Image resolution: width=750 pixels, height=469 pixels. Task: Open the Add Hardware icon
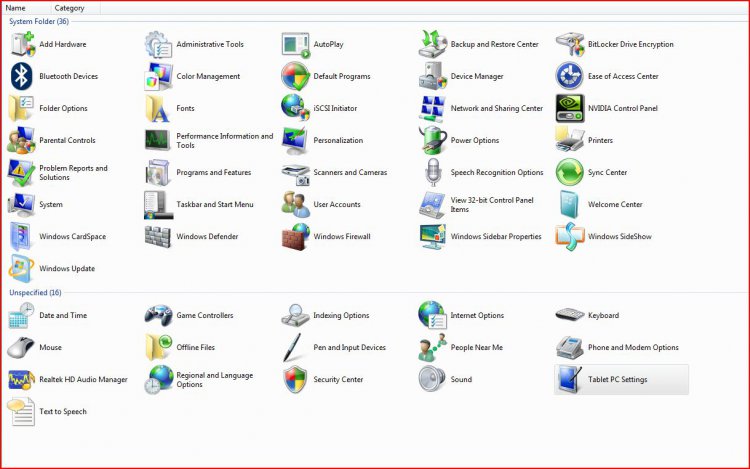(x=22, y=44)
